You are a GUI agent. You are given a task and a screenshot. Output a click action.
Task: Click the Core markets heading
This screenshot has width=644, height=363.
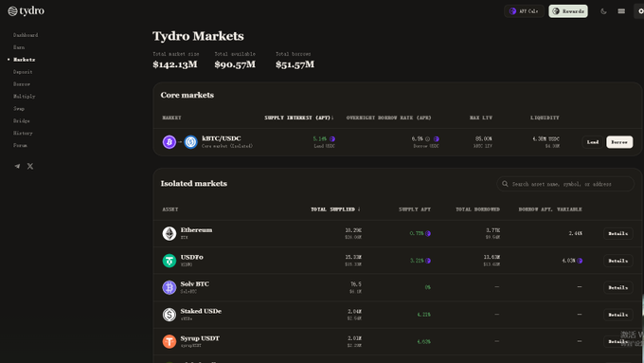188,95
